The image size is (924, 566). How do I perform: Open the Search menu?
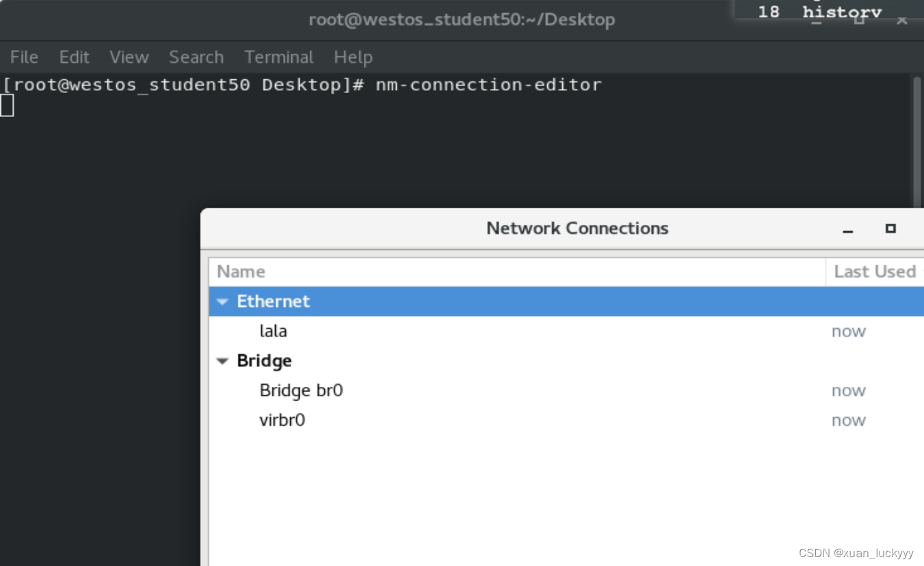click(196, 57)
